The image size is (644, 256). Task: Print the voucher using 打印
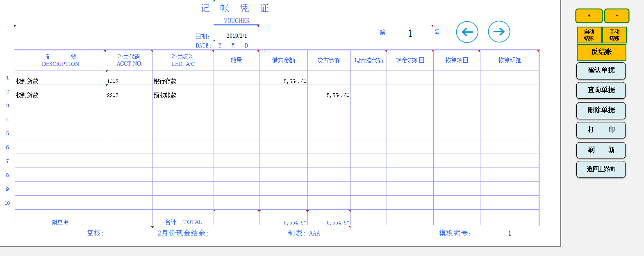click(601, 130)
